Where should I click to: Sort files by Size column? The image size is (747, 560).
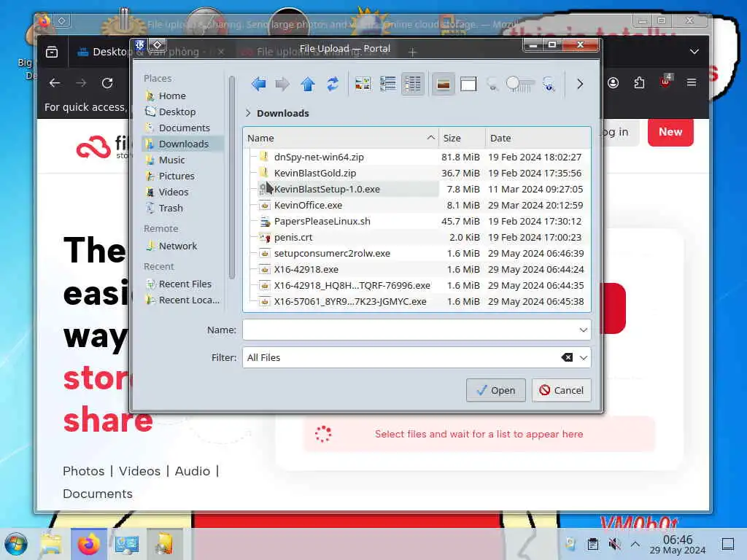[462, 138]
